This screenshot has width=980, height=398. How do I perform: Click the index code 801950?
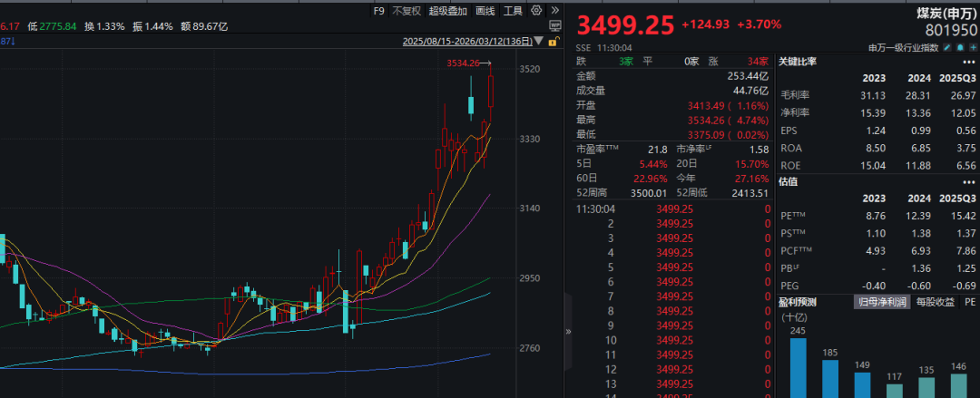[x=951, y=31]
